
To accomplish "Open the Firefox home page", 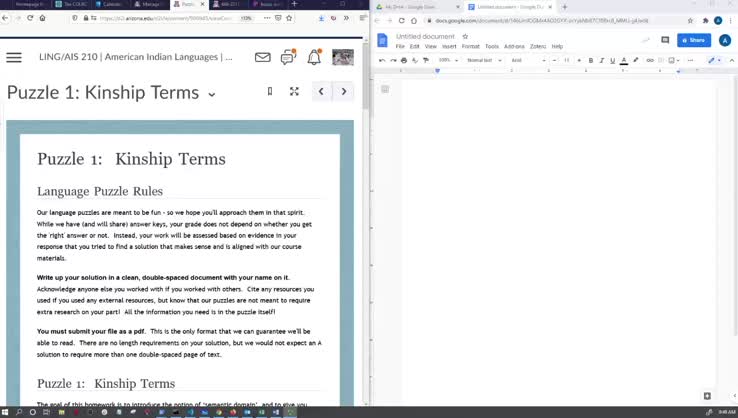I will pyautogui.click(x=42, y=18).
